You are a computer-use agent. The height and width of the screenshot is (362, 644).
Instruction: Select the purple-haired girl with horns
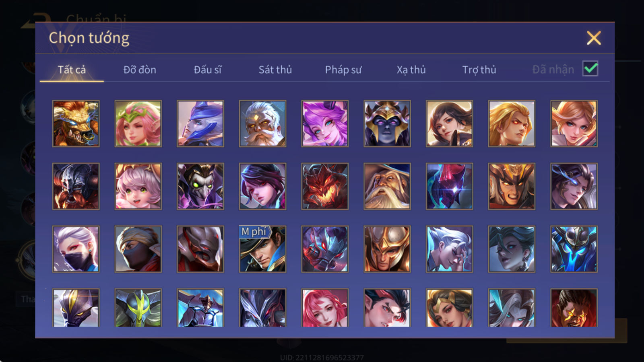325,123
